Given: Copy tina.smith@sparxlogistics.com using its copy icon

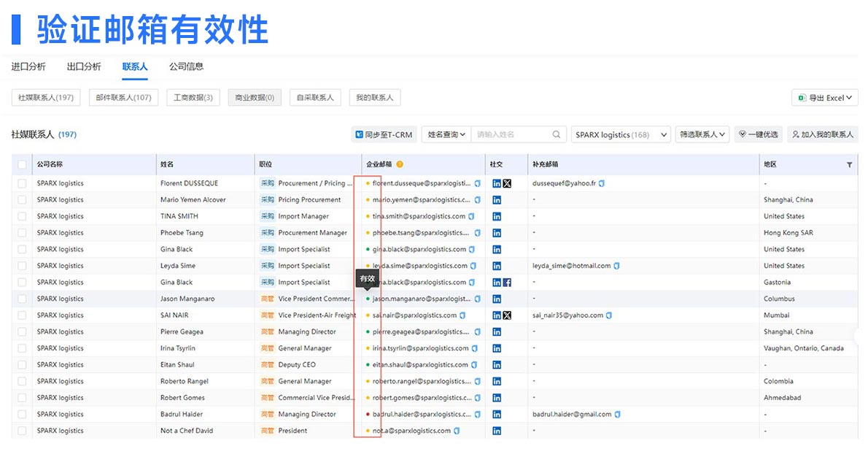Looking at the screenshot, I should tap(472, 217).
